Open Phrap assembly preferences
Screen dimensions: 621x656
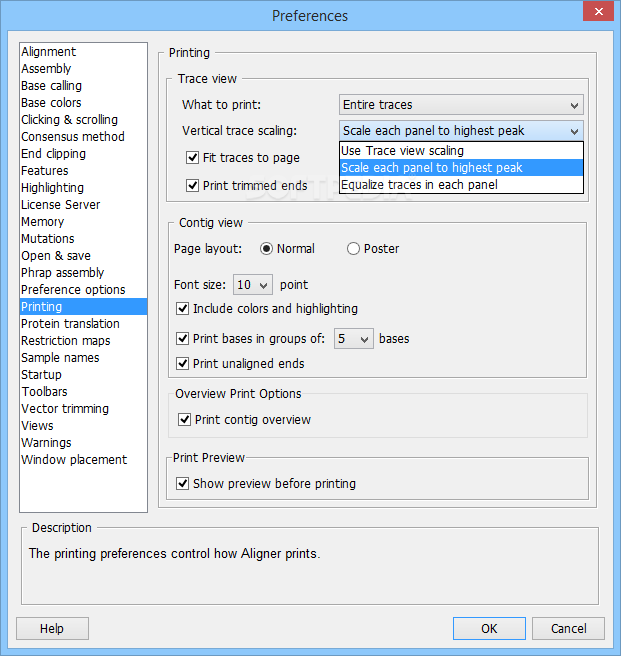point(83,273)
